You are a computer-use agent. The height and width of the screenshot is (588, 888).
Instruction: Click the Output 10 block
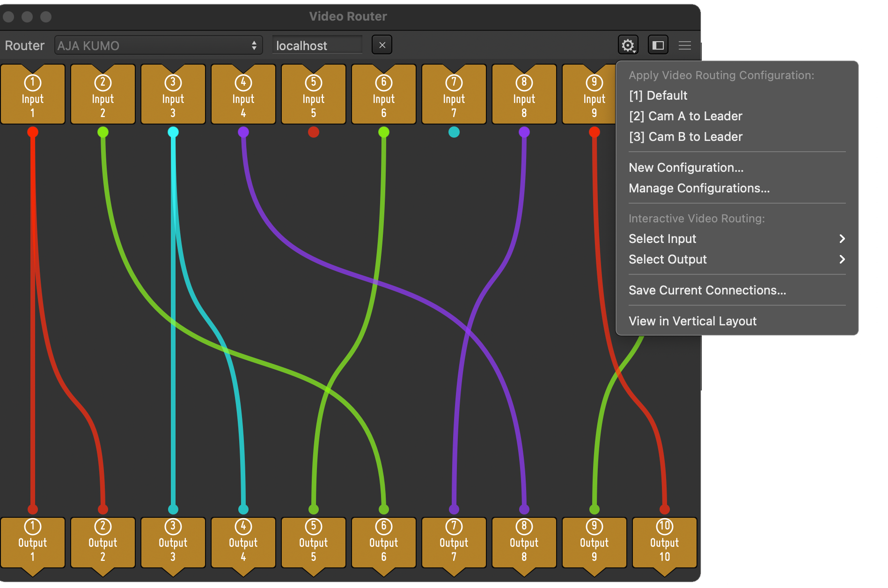click(664, 543)
